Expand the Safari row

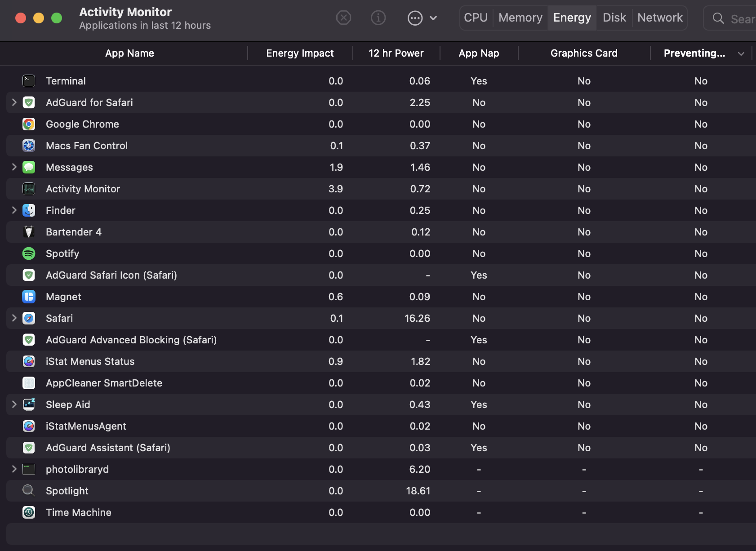click(14, 318)
